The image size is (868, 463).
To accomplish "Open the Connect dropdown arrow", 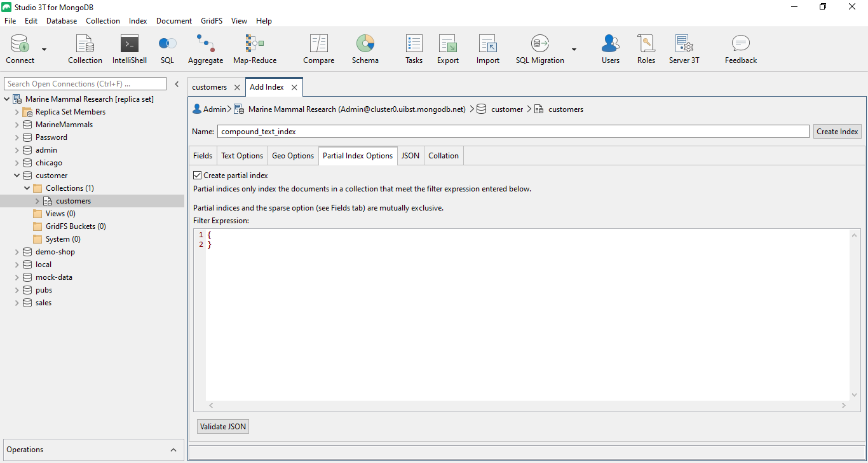I will click(43, 49).
